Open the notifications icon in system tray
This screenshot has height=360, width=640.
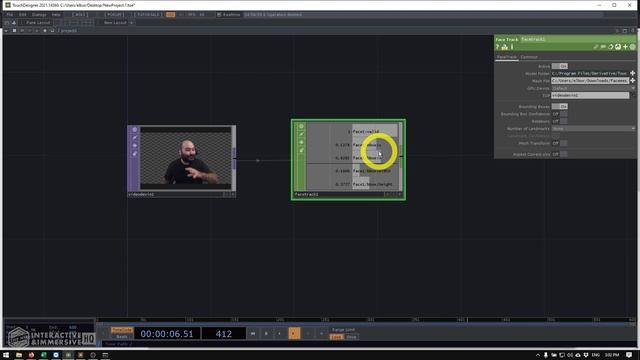(629, 355)
